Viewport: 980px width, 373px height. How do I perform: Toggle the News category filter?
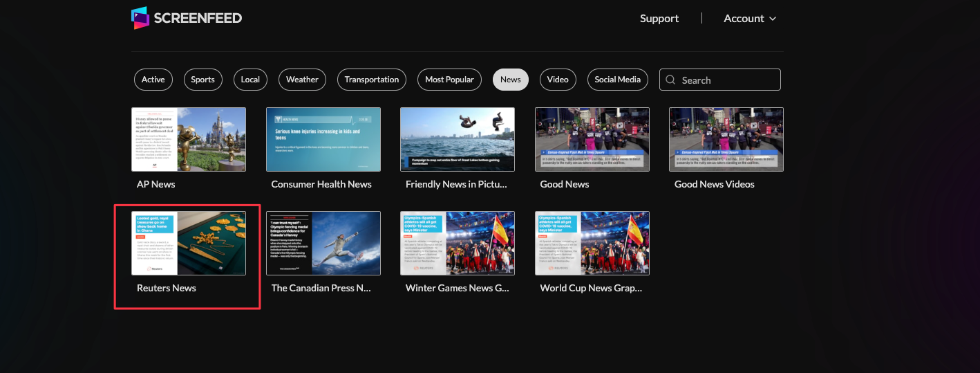[x=510, y=80]
